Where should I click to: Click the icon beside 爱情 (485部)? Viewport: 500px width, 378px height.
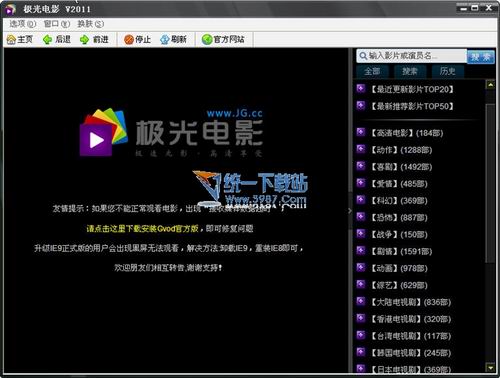(361, 183)
